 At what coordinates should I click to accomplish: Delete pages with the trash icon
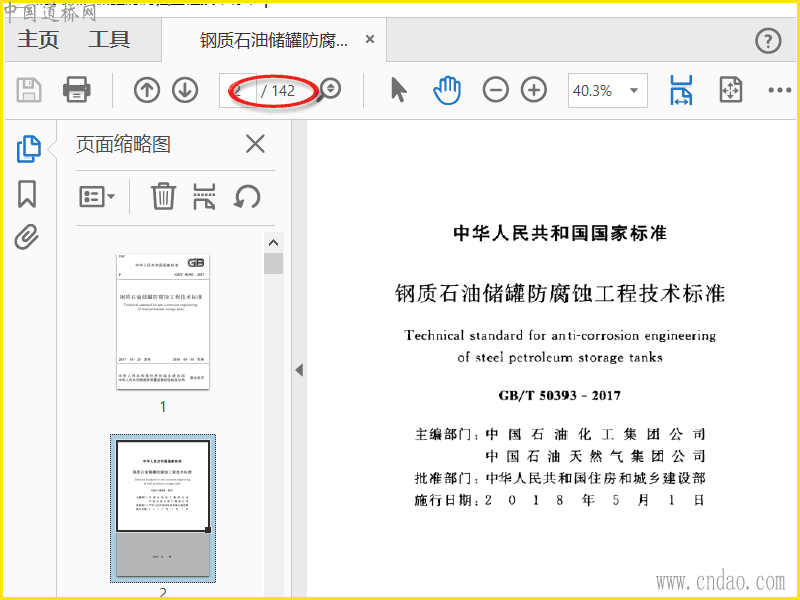tap(163, 196)
